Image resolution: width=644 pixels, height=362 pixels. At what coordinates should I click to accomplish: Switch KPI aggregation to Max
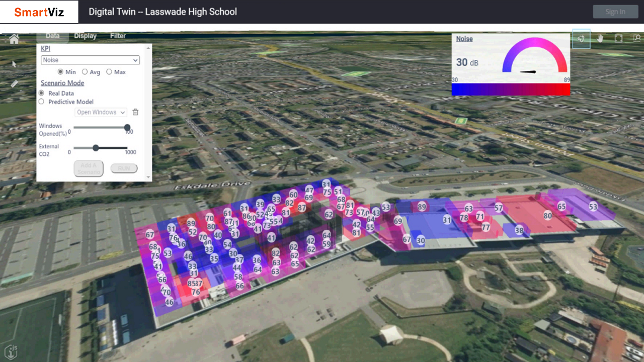pyautogui.click(x=109, y=72)
